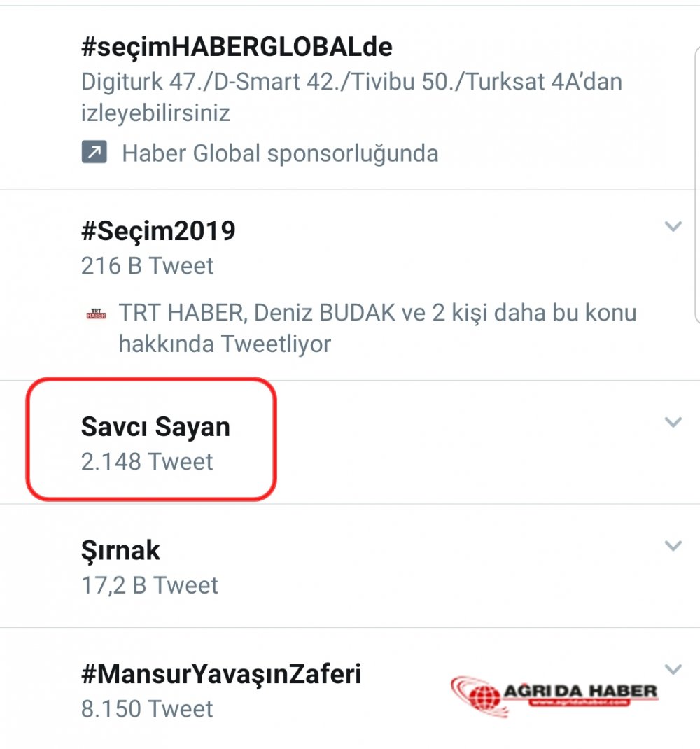Click the "8.150 Tweet" count
700x749 pixels.
coord(147,709)
